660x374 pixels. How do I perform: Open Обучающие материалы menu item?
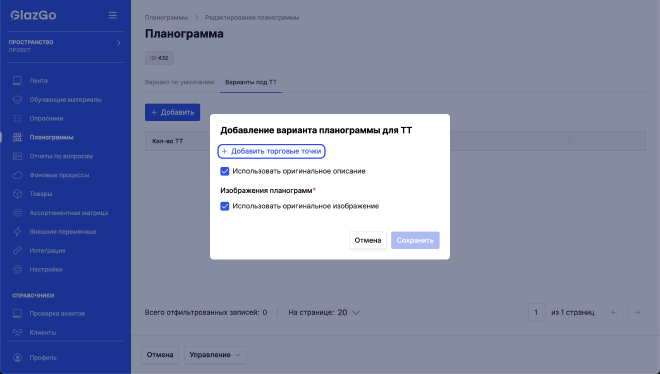pos(65,100)
